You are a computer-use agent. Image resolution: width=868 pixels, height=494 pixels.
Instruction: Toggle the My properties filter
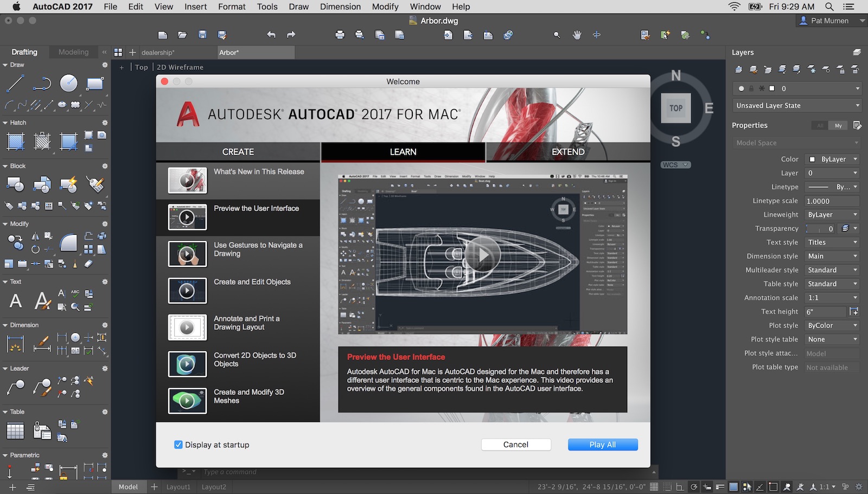click(x=838, y=125)
